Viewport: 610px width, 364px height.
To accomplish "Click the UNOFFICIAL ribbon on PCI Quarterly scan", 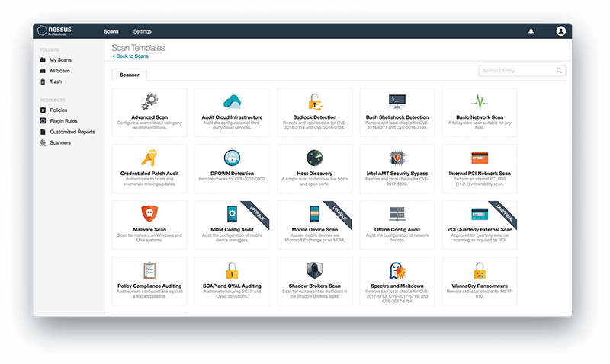I will 506,212.
